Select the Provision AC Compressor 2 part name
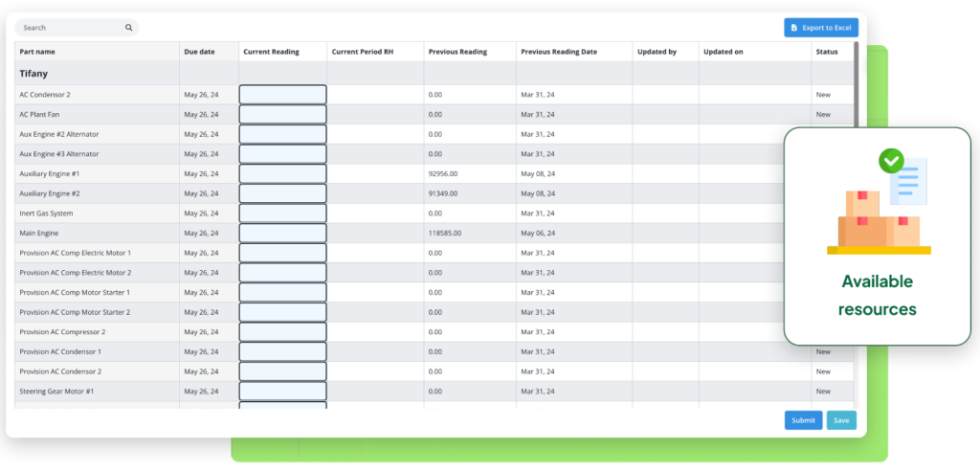 [x=62, y=331]
